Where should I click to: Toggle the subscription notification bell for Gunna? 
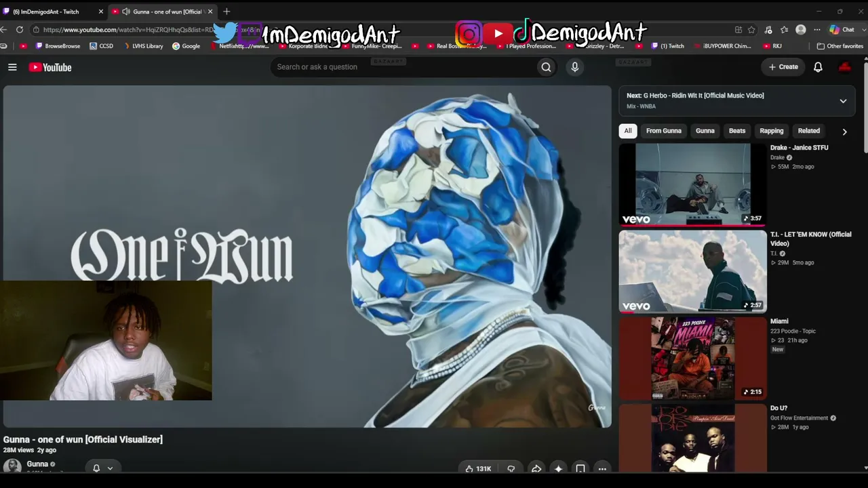point(96,468)
